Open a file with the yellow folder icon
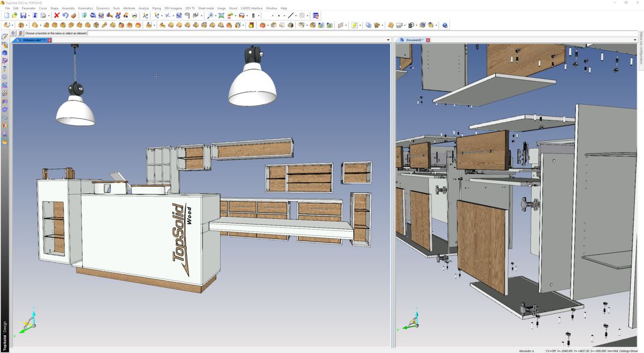 click(14, 16)
